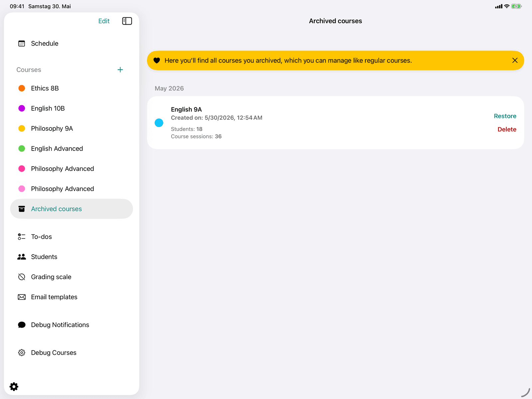Select Archived courses in sidebar
Image resolution: width=532 pixels, height=399 pixels.
71,209
